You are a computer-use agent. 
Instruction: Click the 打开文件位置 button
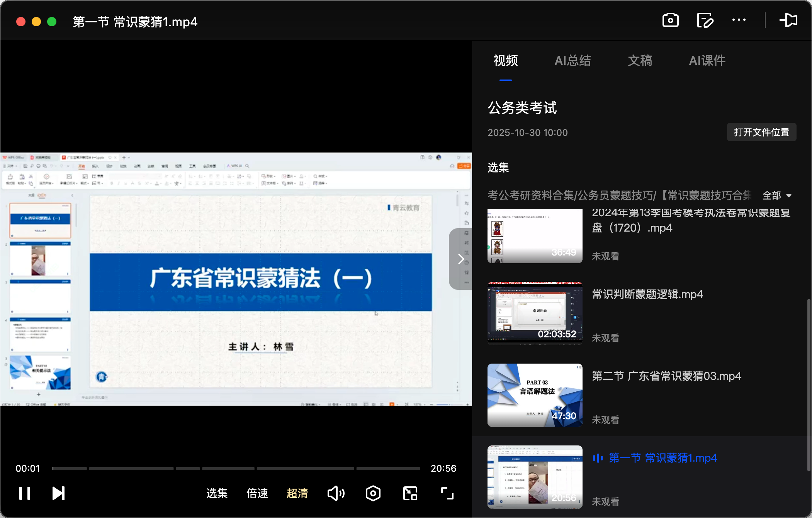click(761, 132)
